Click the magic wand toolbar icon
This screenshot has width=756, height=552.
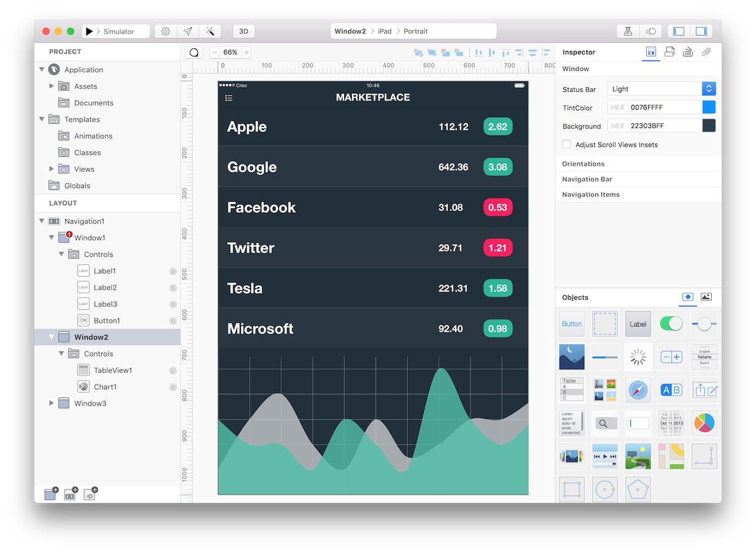point(210,31)
